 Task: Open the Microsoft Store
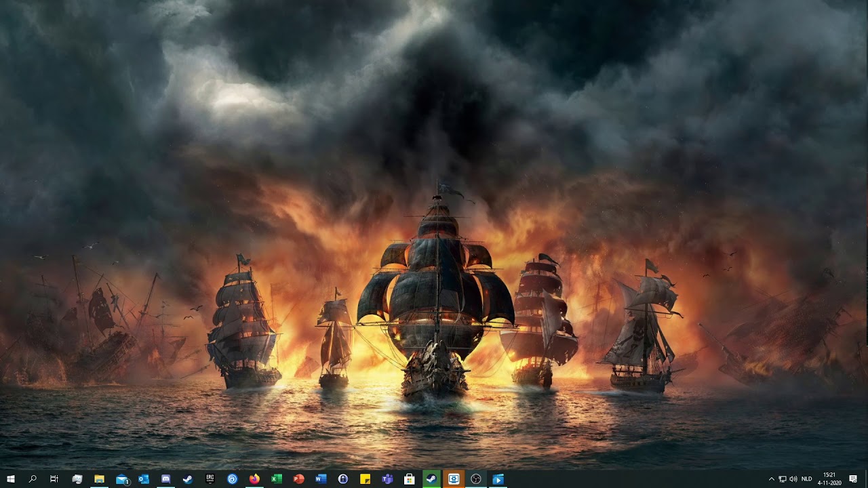410,479
